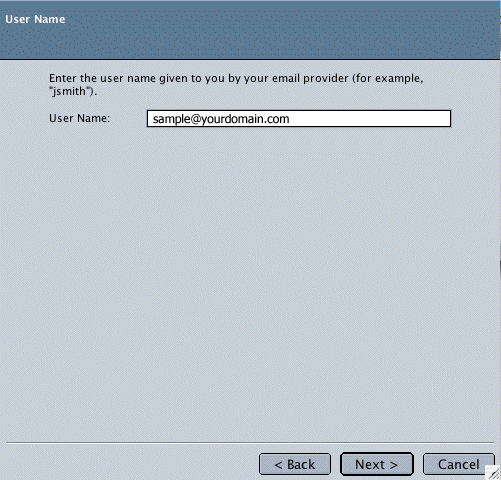Go back with the < Back button

tap(295, 464)
